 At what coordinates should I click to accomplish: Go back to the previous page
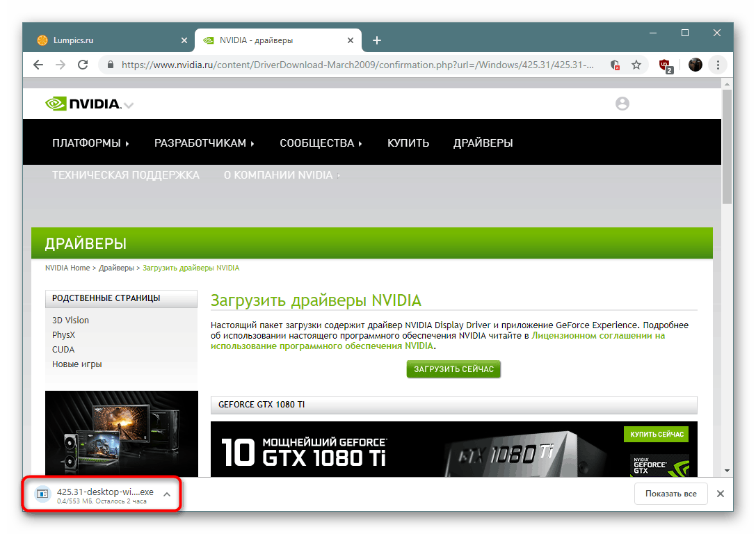[38, 65]
